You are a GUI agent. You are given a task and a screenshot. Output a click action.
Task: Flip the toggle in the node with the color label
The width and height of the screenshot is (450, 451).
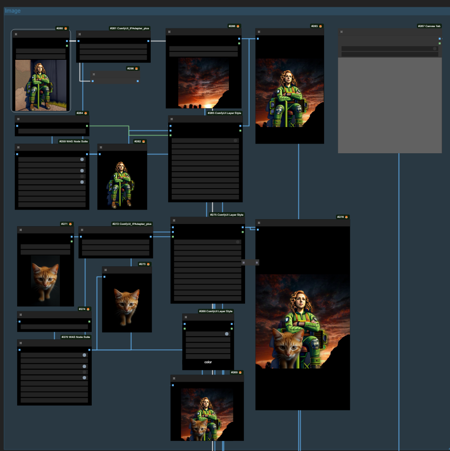227,334
